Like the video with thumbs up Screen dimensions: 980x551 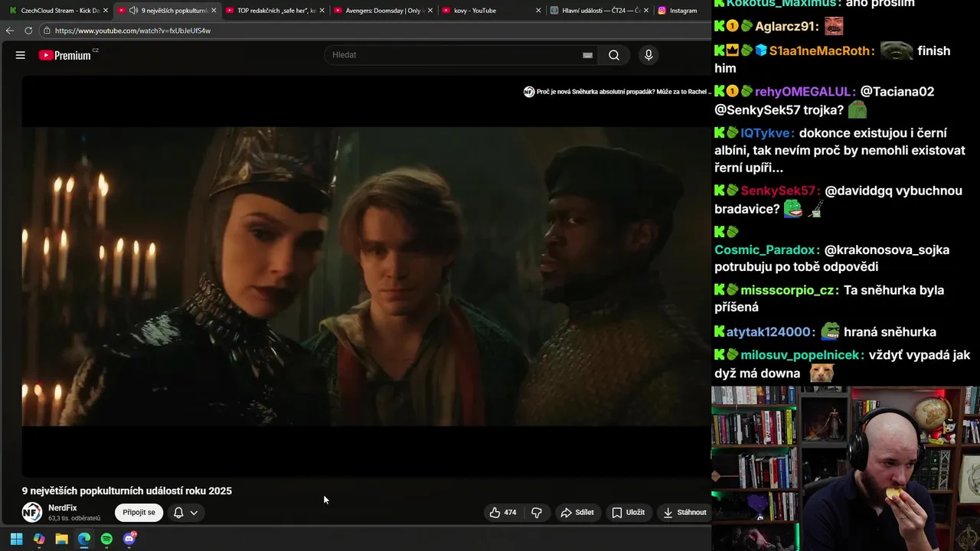click(503, 513)
